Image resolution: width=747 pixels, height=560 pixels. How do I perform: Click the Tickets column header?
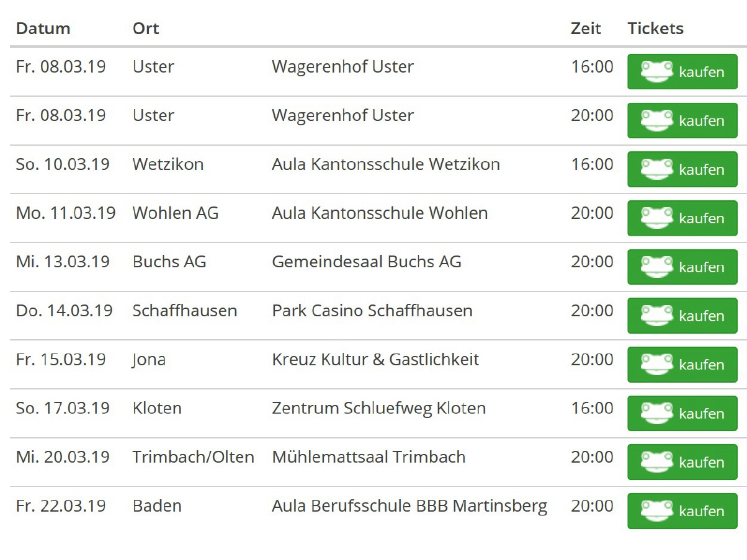[x=655, y=29]
